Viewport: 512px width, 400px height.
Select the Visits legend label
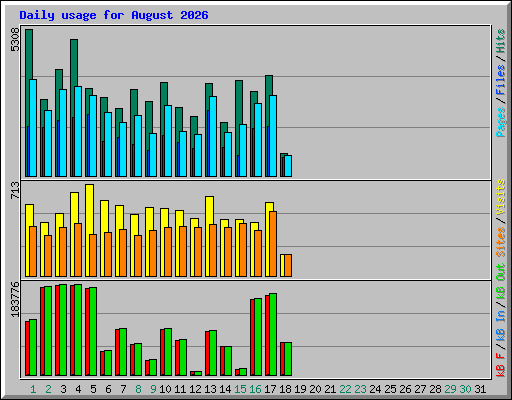point(501,198)
